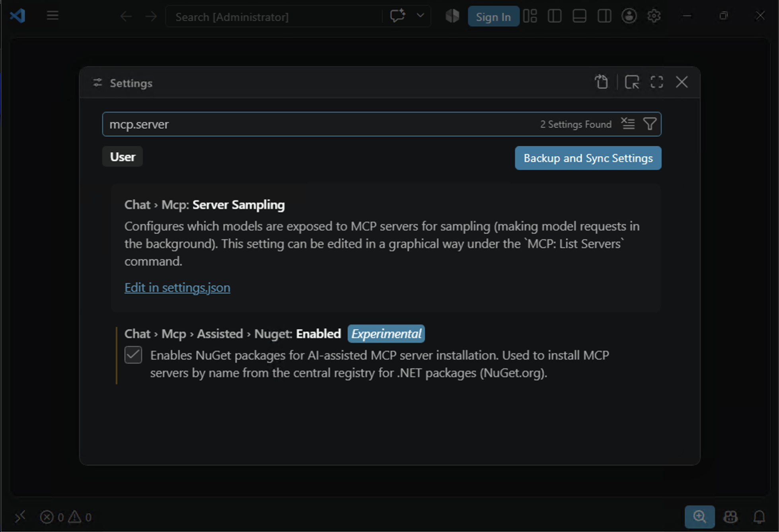Viewport: 779px width, 532px height.
Task: Open the notifications bell
Action: tap(759, 516)
